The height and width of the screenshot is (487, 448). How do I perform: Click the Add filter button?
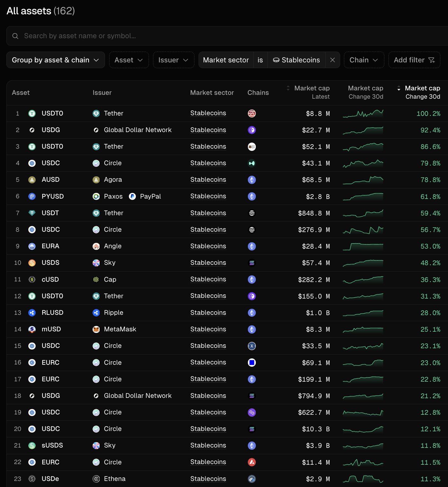[414, 60]
